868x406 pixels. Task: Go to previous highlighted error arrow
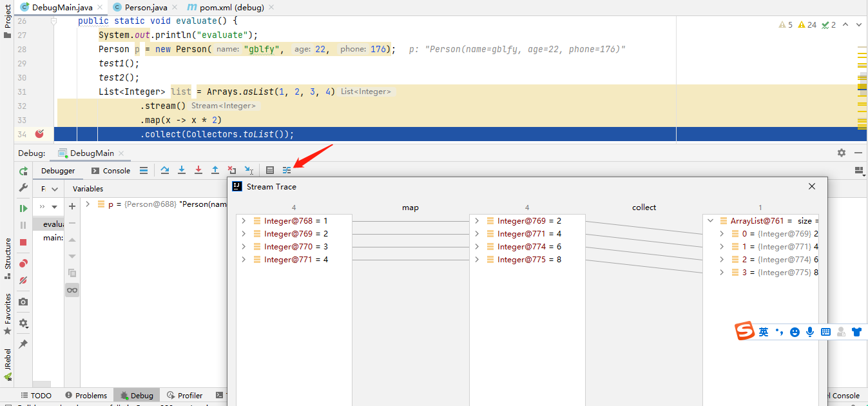(845, 25)
